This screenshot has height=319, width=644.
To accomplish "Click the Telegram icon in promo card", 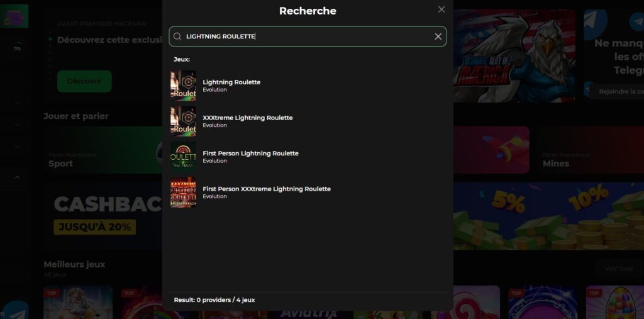I will (x=636, y=22).
